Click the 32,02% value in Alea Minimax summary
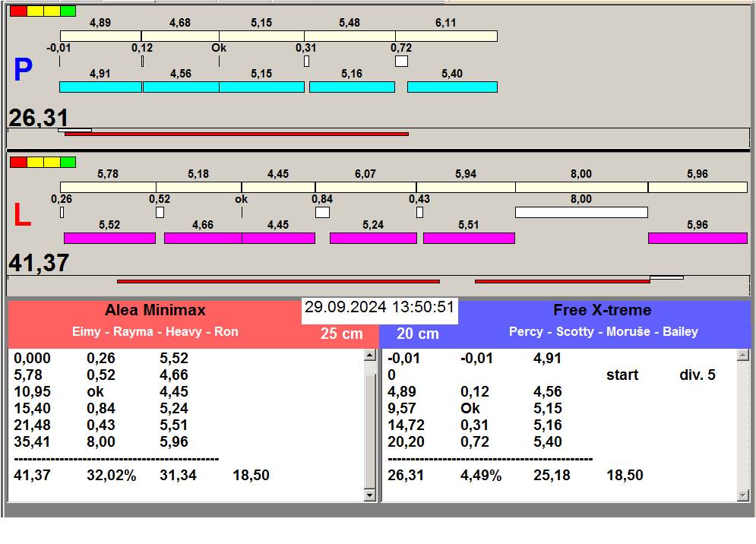This screenshot has height=544, width=756. pos(112,475)
